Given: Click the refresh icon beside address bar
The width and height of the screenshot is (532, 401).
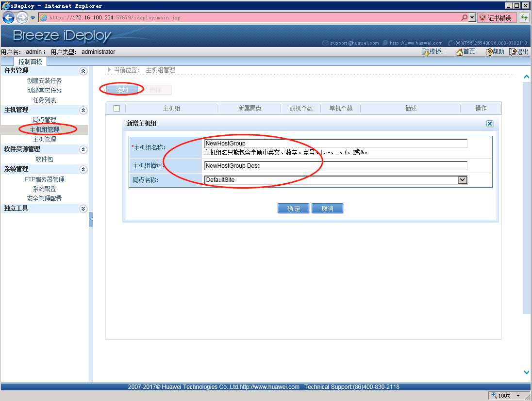Looking at the screenshot, I should point(524,17).
